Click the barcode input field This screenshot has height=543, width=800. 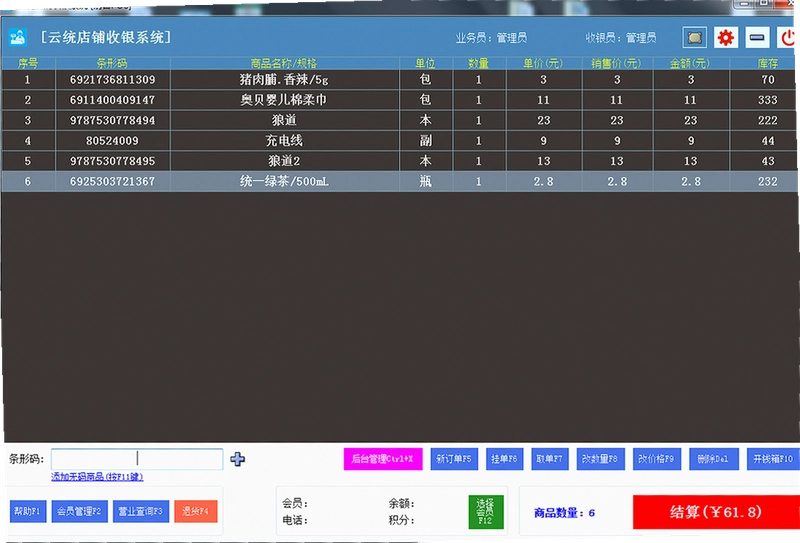click(x=137, y=459)
